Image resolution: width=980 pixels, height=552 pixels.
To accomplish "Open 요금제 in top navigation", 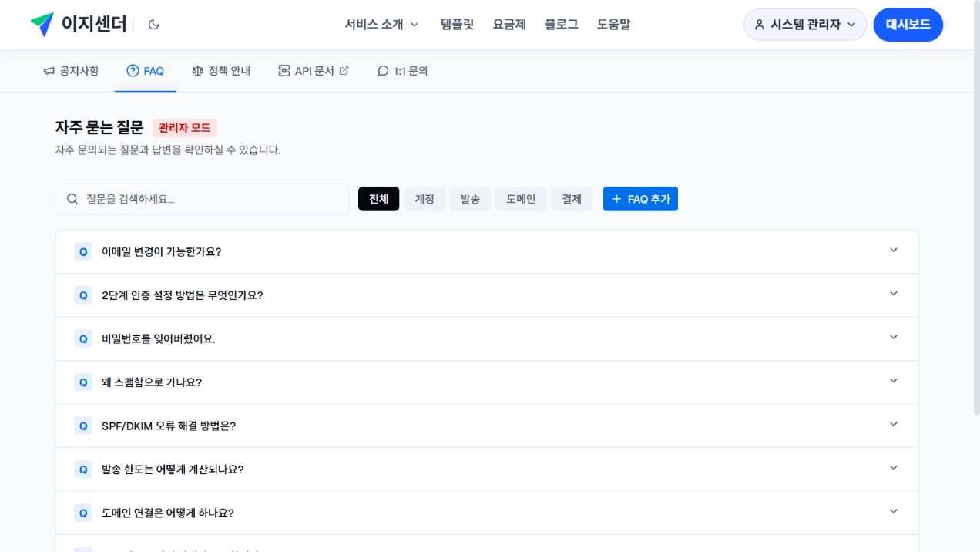I will point(509,25).
